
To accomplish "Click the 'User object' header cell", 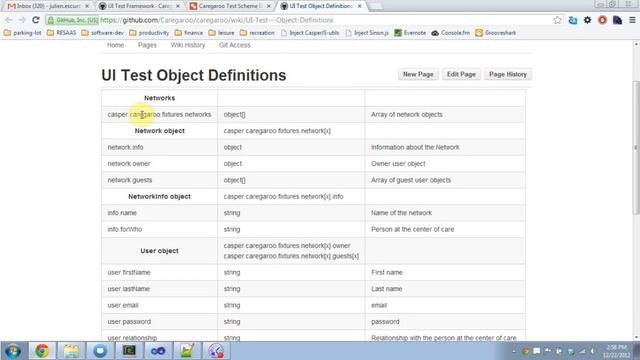I will 160,251.
